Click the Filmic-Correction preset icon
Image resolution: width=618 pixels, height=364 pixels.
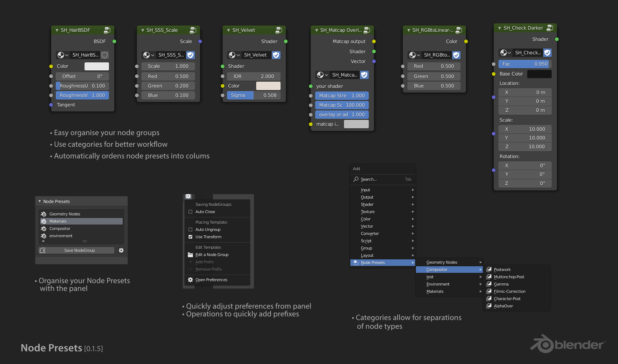489,291
